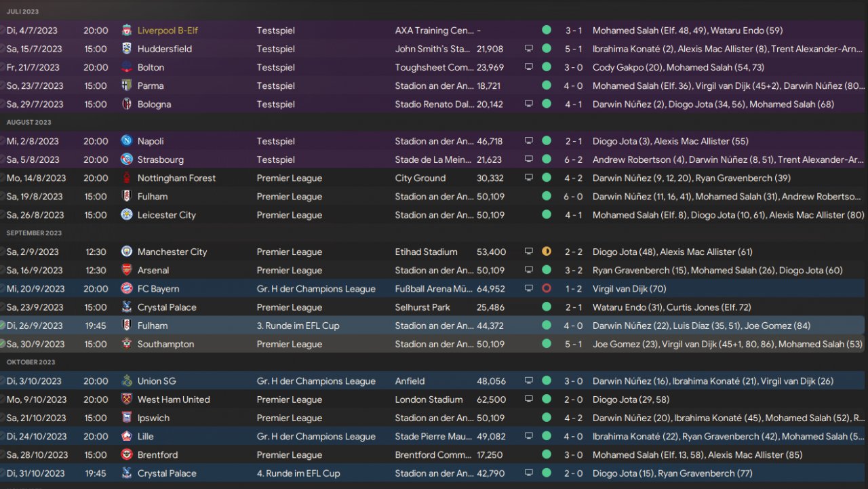Select the TV icon for West Ham United
The width and height of the screenshot is (868, 489).
pos(529,399)
